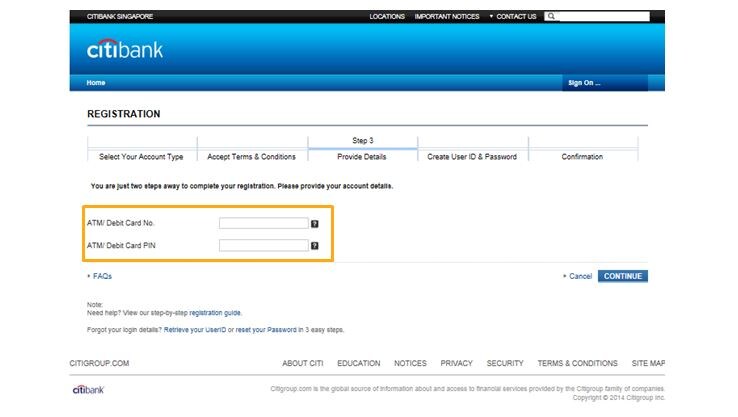Click the header search box
Viewport: 738px width, 417px height.
click(x=603, y=17)
